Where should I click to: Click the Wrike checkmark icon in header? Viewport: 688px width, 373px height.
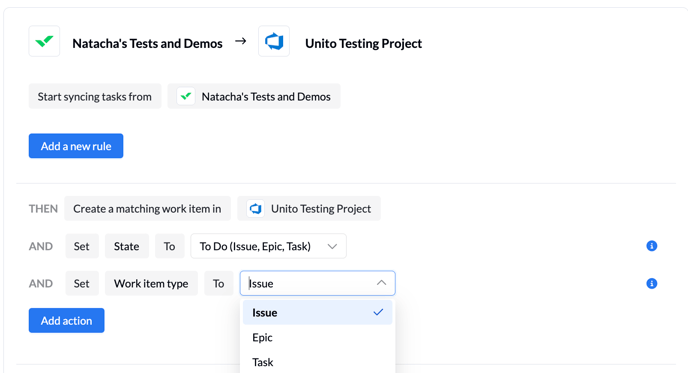[44, 41]
